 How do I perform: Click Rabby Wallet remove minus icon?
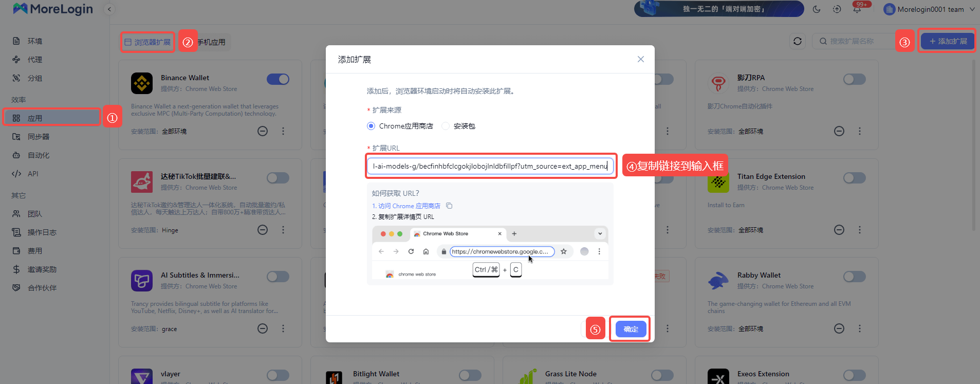coord(839,328)
